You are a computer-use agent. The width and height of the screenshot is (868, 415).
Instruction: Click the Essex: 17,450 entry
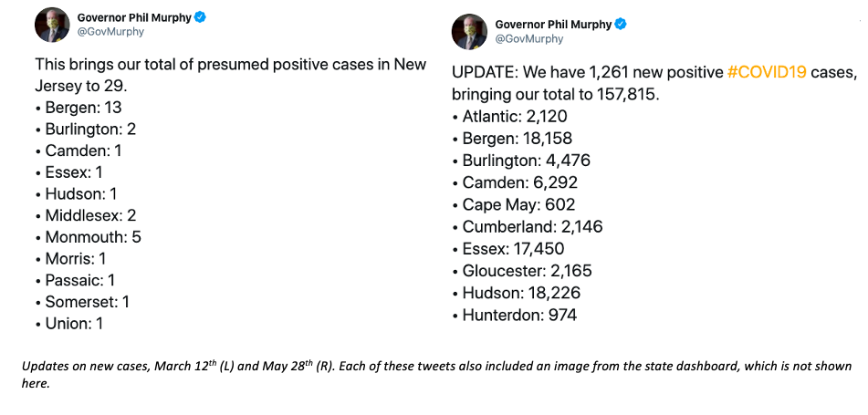coord(508,249)
